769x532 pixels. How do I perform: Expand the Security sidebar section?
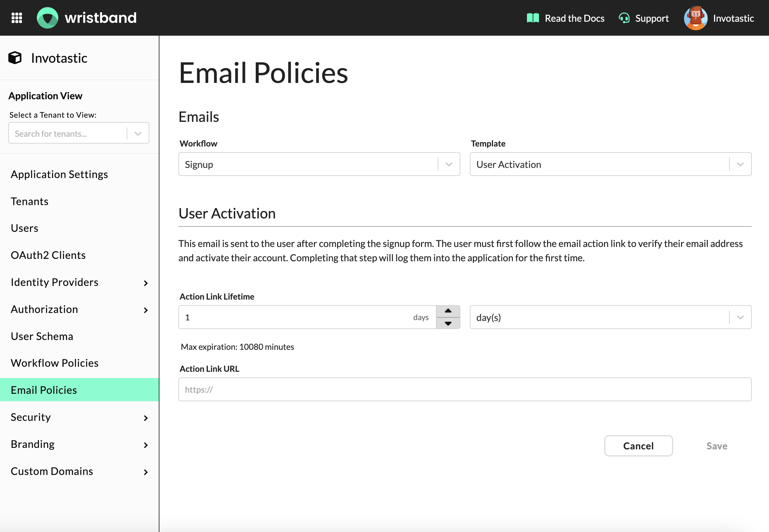[x=145, y=418]
